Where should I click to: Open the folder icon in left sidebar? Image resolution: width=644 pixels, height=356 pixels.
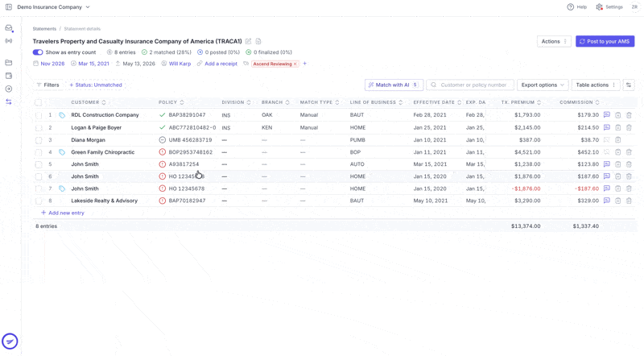coord(9,63)
